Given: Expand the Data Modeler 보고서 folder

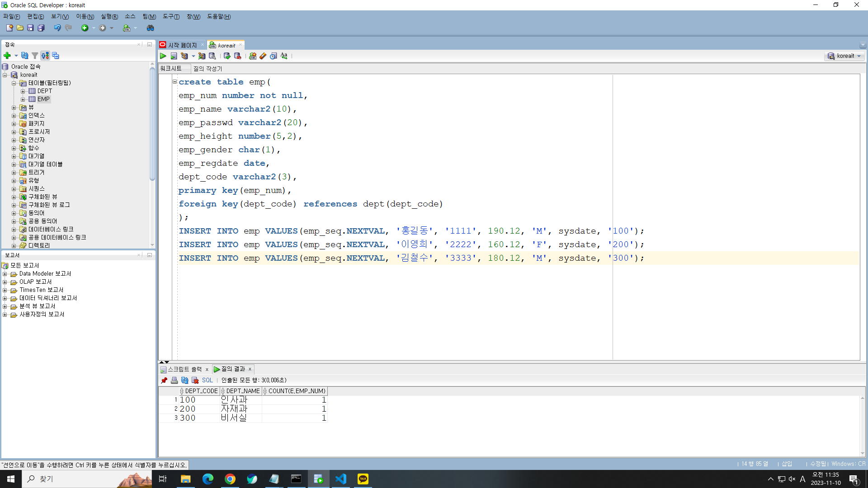Looking at the screenshot, I should (x=5, y=274).
